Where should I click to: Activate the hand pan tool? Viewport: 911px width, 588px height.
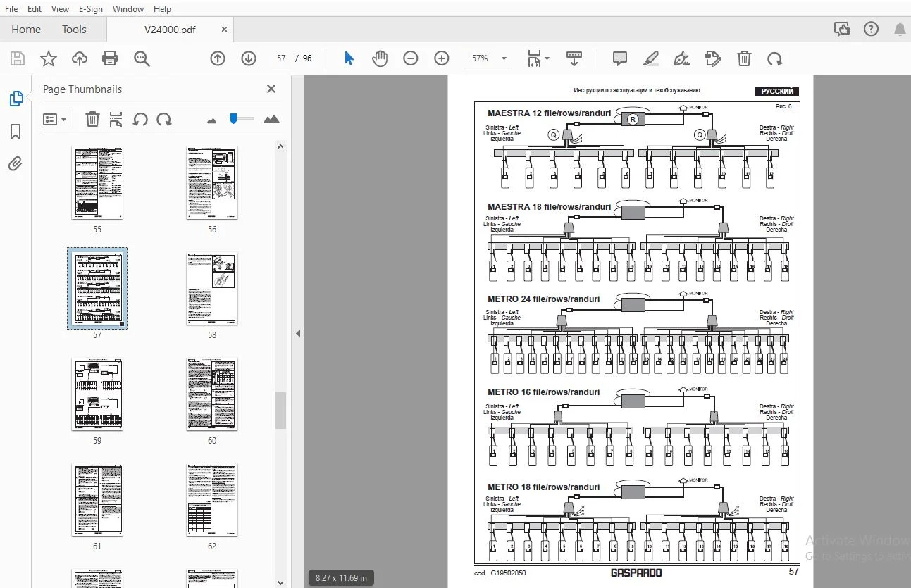[380, 58]
